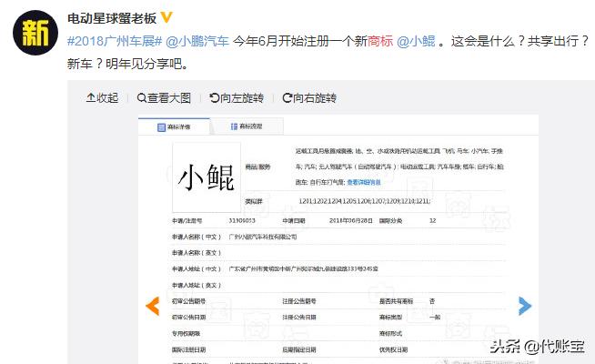
Task: Click the red 商标 keyword link
Action: coord(380,41)
